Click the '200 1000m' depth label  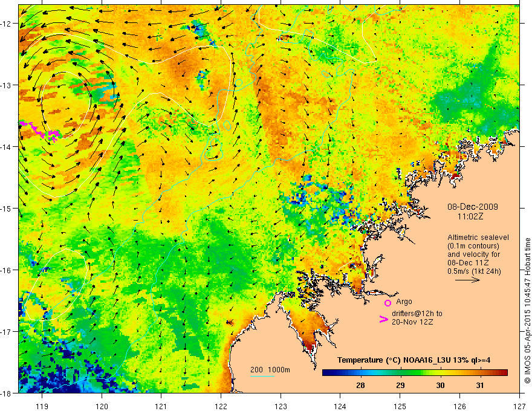pyautogui.click(x=270, y=370)
